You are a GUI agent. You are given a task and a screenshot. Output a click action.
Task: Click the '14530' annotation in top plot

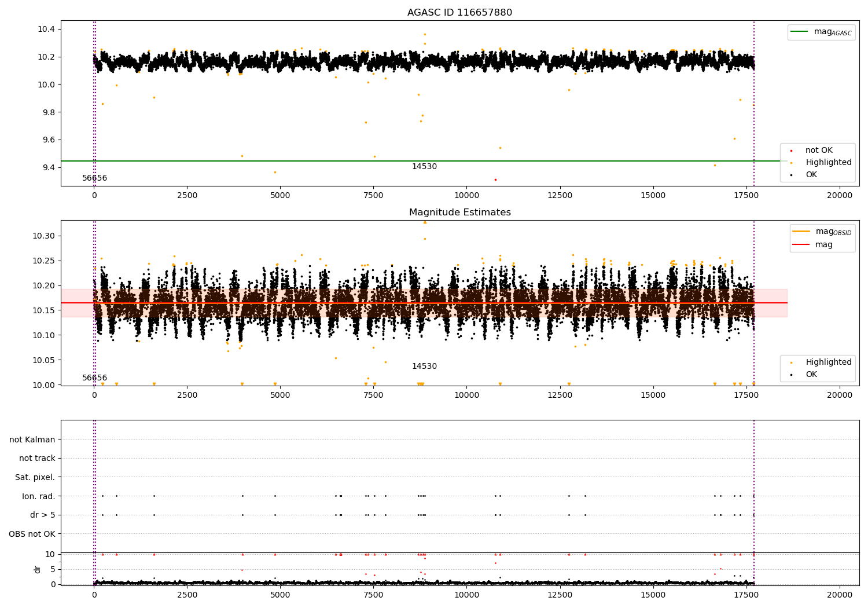tap(424, 167)
